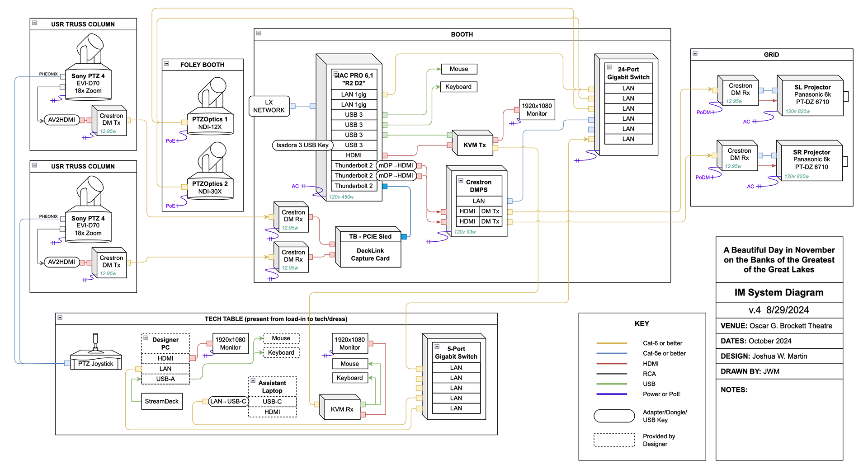
Task: Select the USB-C port on Assistant Laptop
Action: [272, 401]
